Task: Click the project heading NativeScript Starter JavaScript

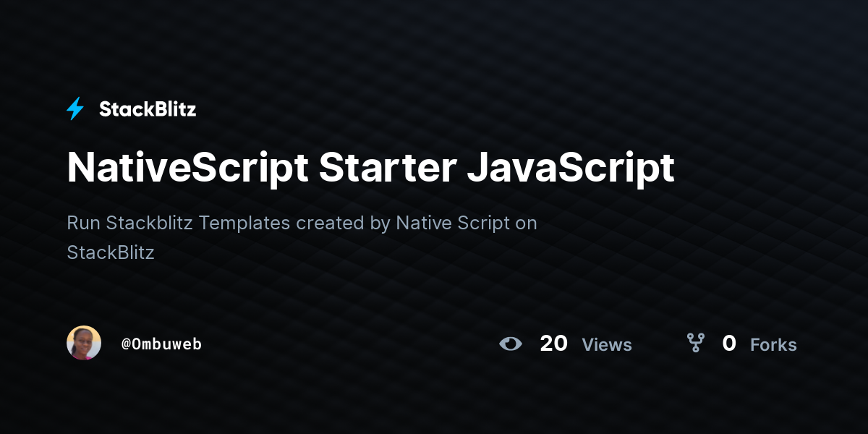Action: (x=370, y=167)
